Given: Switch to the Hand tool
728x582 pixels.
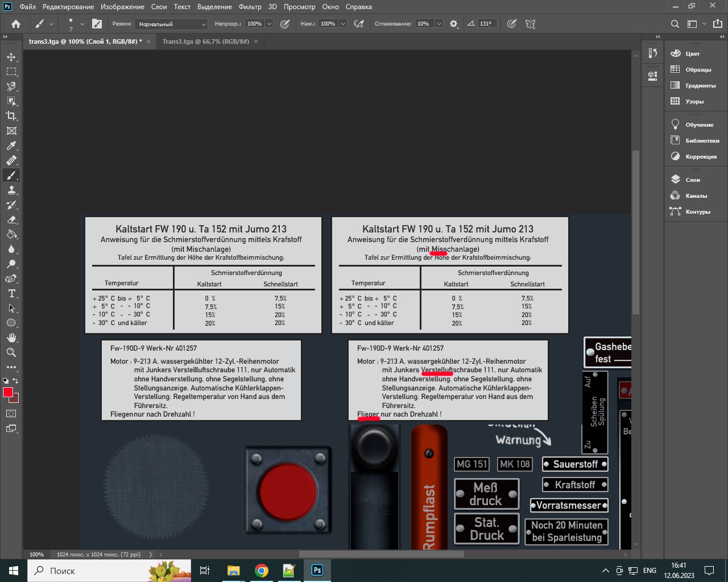Looking at the screenshot, I should (11, 338).
